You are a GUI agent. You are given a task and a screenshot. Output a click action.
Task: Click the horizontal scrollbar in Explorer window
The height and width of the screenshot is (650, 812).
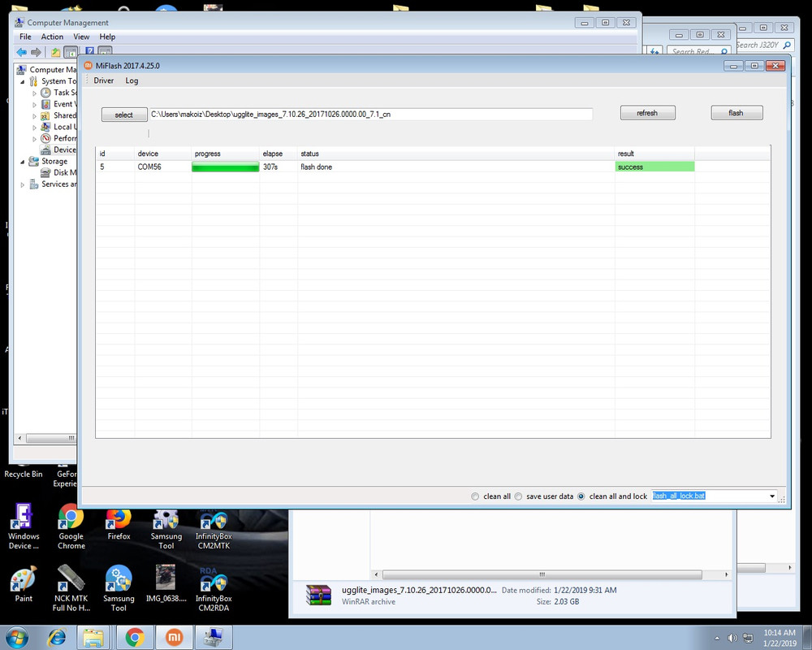point(542,574)
